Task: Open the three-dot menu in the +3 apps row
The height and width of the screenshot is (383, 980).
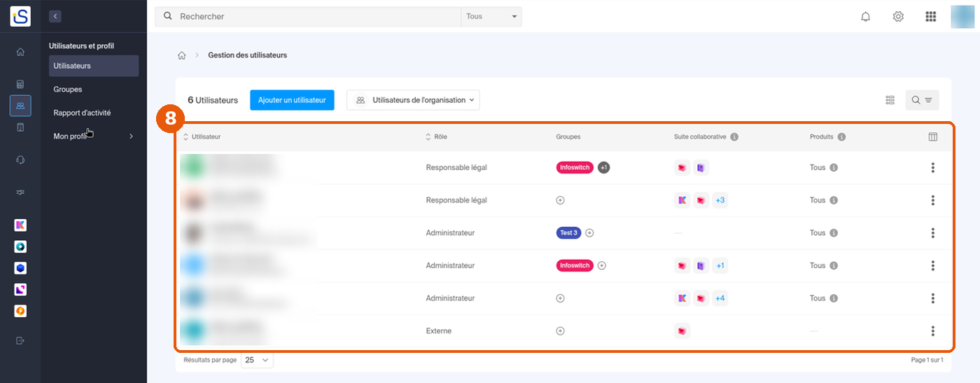Action: coord(933,200)
